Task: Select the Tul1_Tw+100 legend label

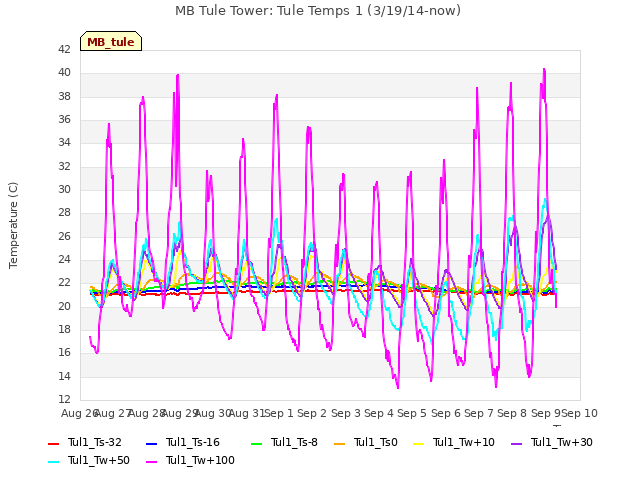Action: tap(200, 460)
